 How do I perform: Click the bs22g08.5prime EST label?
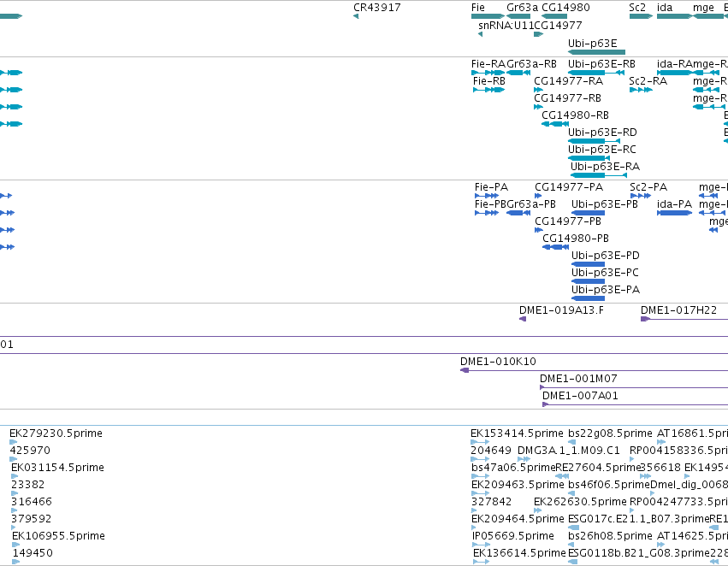(x=610, y=433)
